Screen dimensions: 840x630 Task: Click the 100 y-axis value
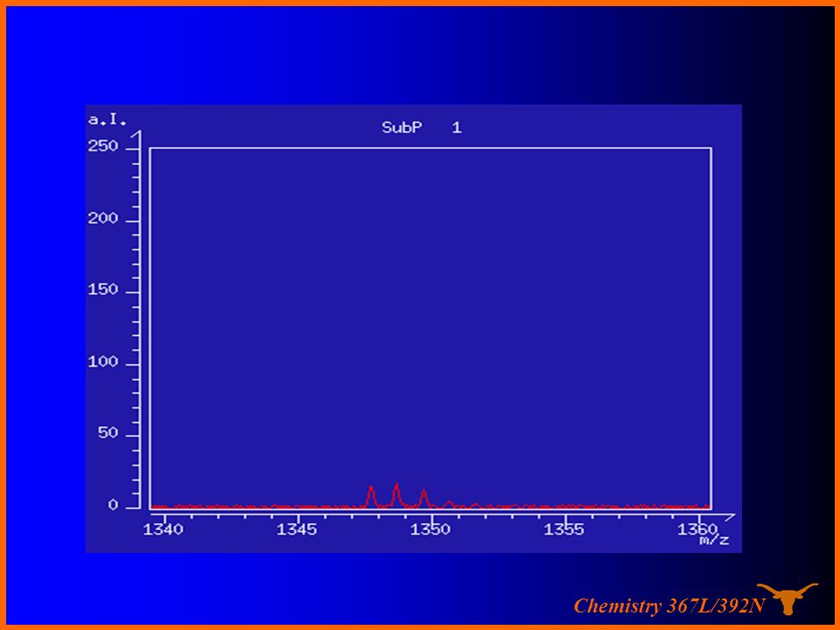(103, 361)
